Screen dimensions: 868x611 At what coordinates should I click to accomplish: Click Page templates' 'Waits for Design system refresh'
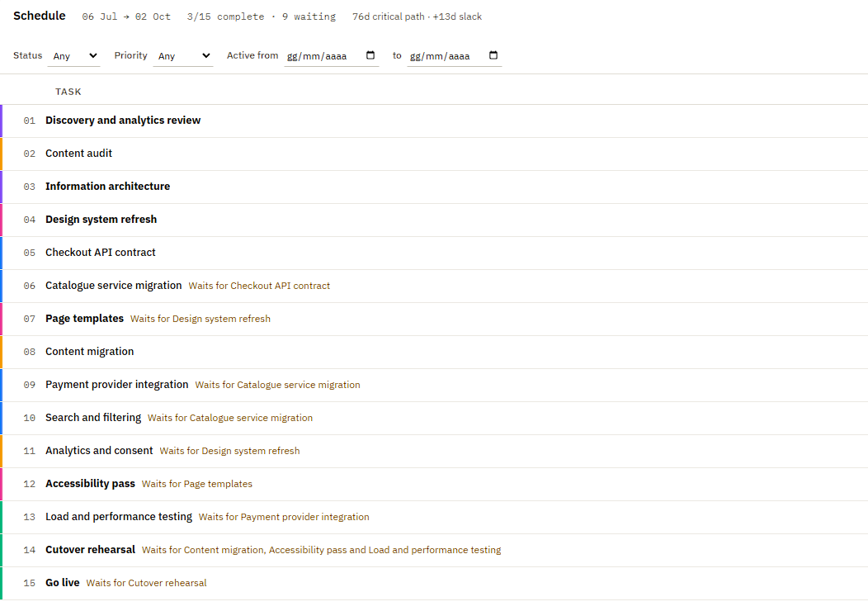pos(200,319)
